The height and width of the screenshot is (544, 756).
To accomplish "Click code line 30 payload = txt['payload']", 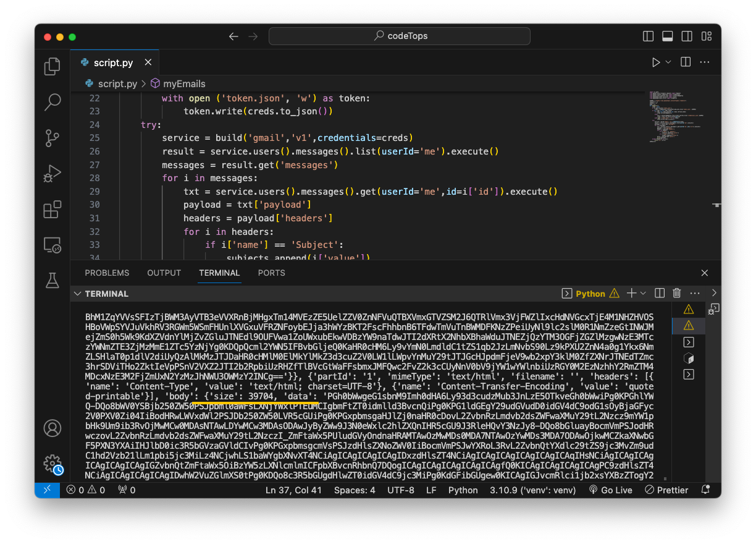I will 247,205.
